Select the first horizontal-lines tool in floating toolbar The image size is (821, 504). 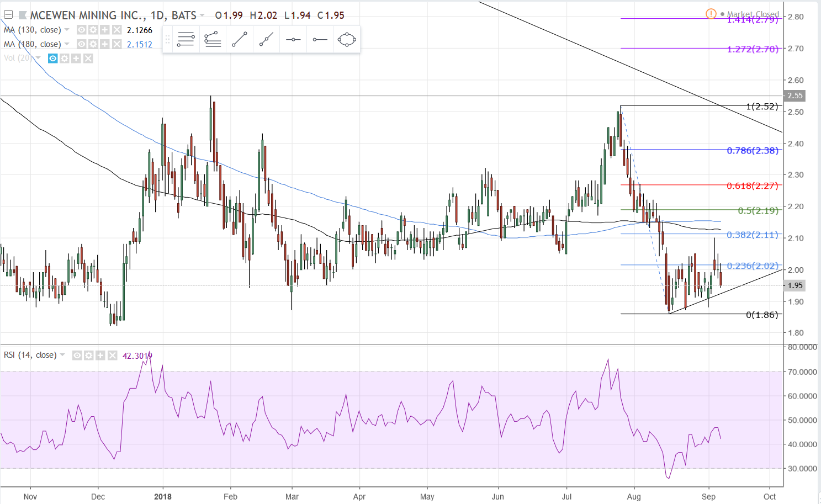point(186,40)
